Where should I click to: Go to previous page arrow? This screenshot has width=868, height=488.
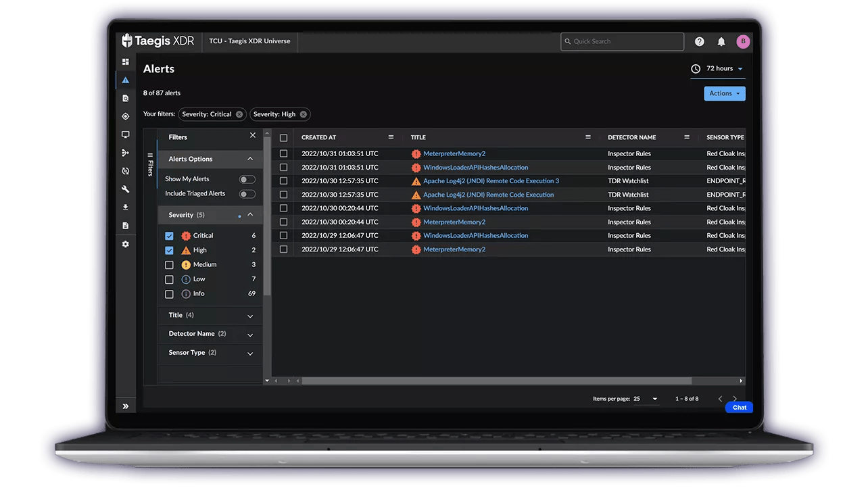(720, 399)
